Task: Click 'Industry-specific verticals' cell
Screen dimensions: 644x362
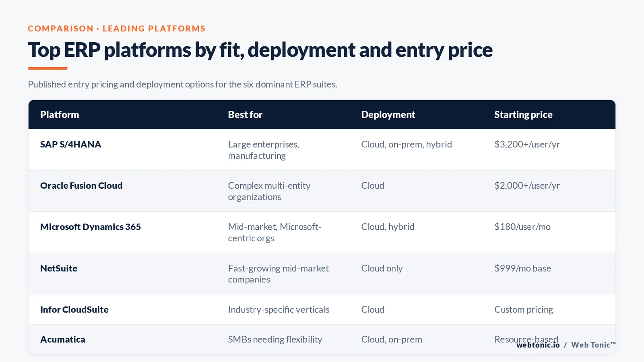Action: pos(279,310)
